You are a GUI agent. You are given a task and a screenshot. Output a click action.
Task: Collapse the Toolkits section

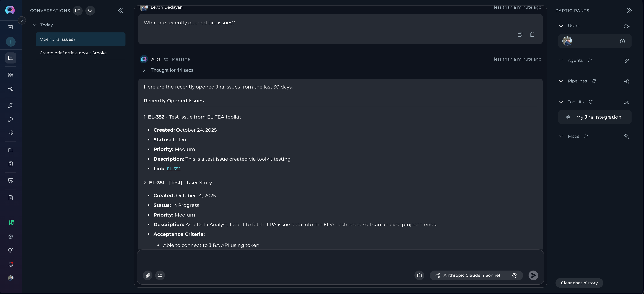pyautogui.click(x=561, y=102)
